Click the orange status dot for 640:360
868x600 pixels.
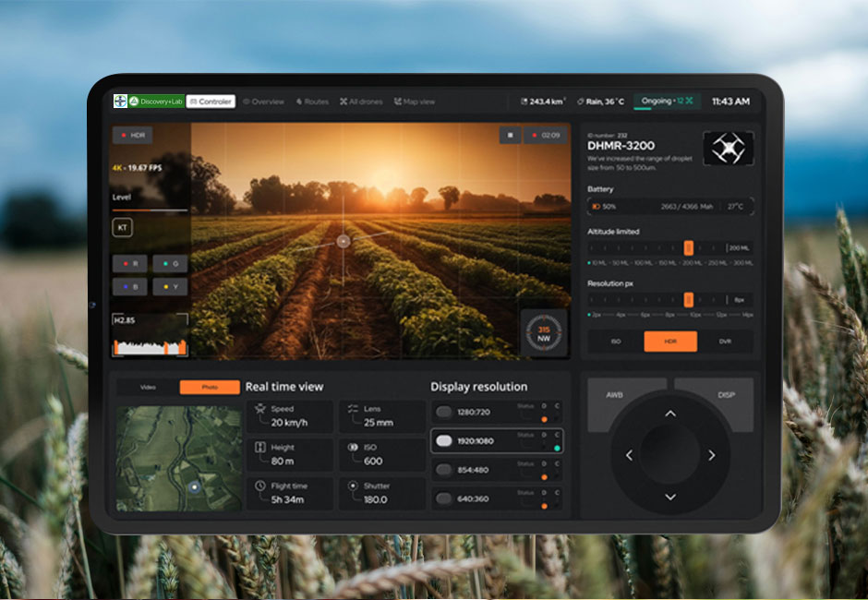click(544, 506)
